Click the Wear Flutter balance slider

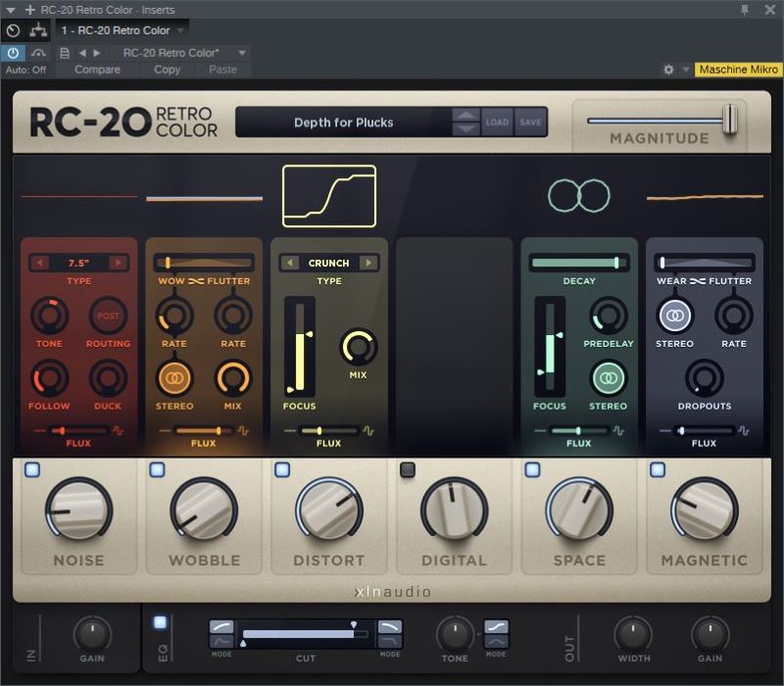tap(704, 263)
